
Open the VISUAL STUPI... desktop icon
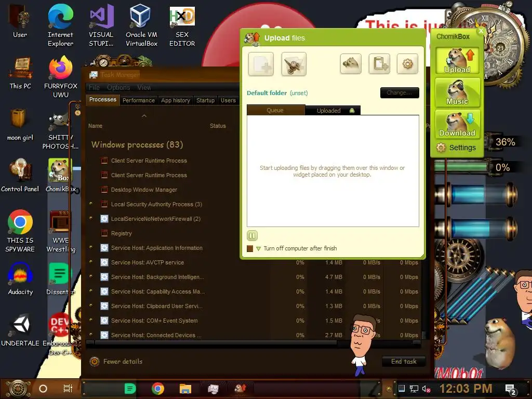pyautogui.click(x=101, y=25)
